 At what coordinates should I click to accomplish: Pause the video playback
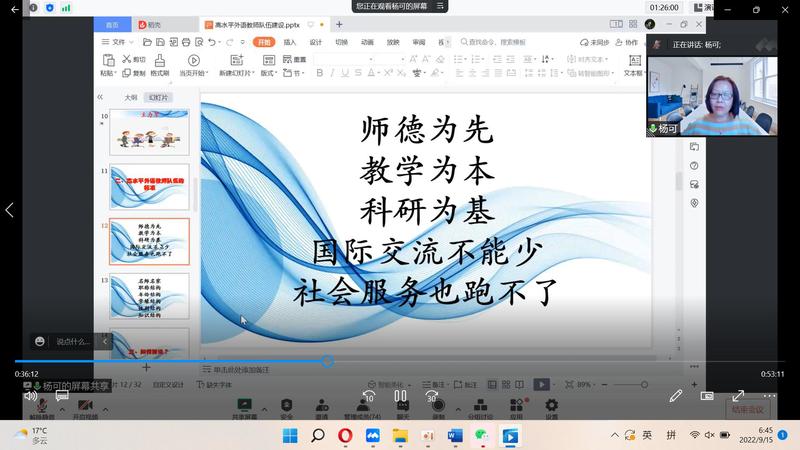(400, 397)
